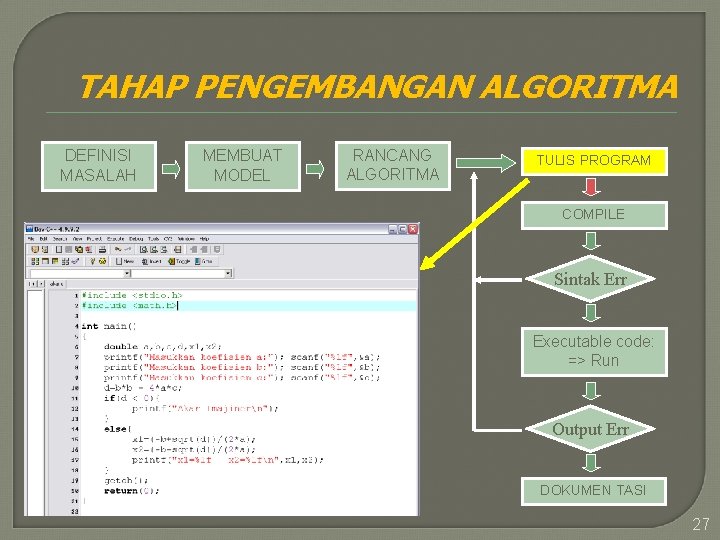720x540 pixels.
Task: Click the last grayed project options icon
Action: (x=217, y=249)
